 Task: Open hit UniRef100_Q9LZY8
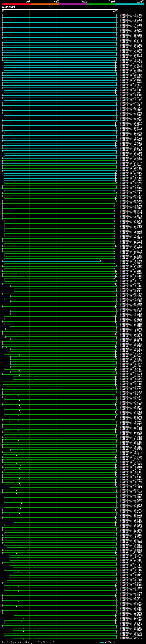click(x=131, y=32)
